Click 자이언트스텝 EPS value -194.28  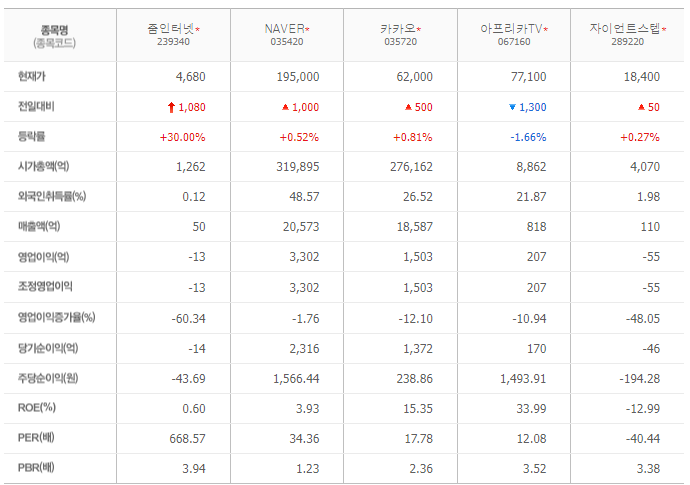(x=640, y=379)
